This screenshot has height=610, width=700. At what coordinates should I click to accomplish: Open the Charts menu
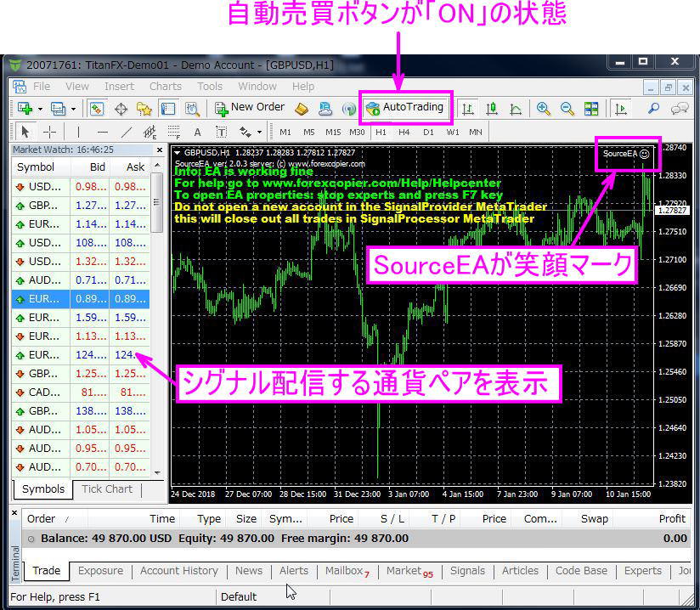[165, 86]
